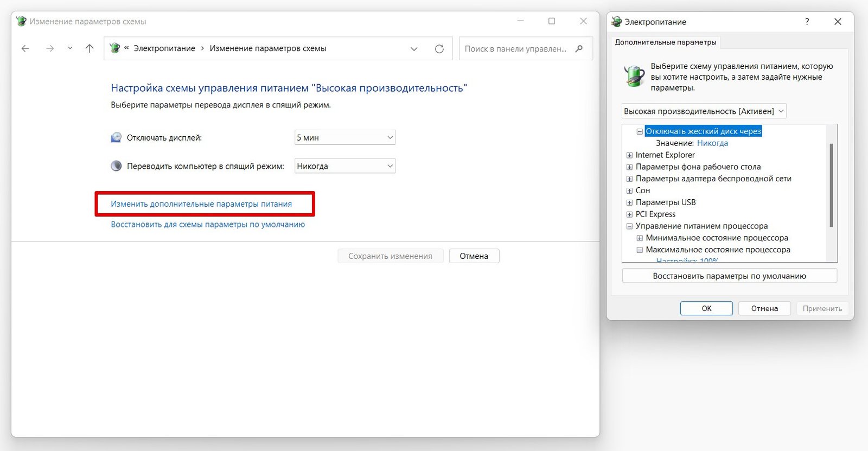This screenshot has width=868, height=451.
Task: Click the Электропитание breadcrumb in address bar
Action: point(164,48)
